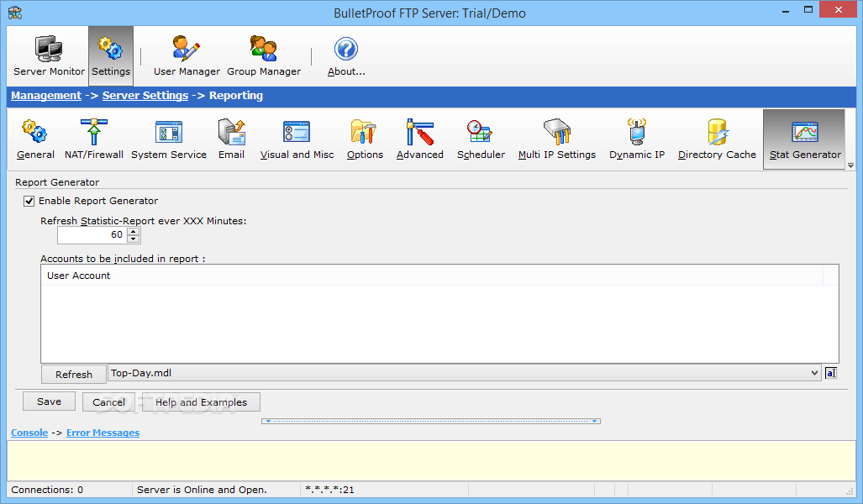Open the User Manager

pyautogui.click(x=187, y=56)
